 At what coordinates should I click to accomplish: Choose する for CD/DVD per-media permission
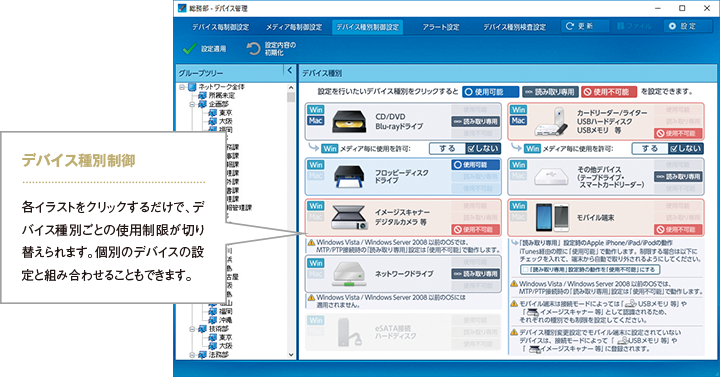447,148
